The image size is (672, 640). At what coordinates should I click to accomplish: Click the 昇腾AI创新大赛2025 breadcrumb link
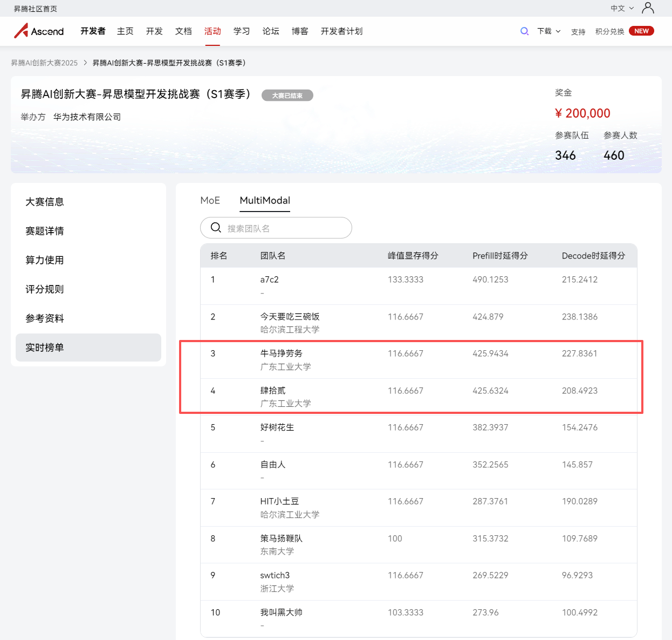point(44,63)
